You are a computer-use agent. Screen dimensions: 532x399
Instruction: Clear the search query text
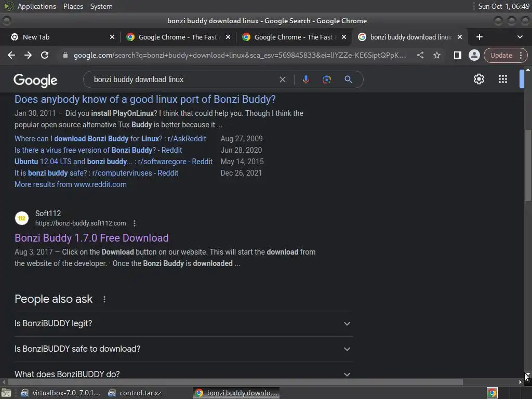pos(282,79)
